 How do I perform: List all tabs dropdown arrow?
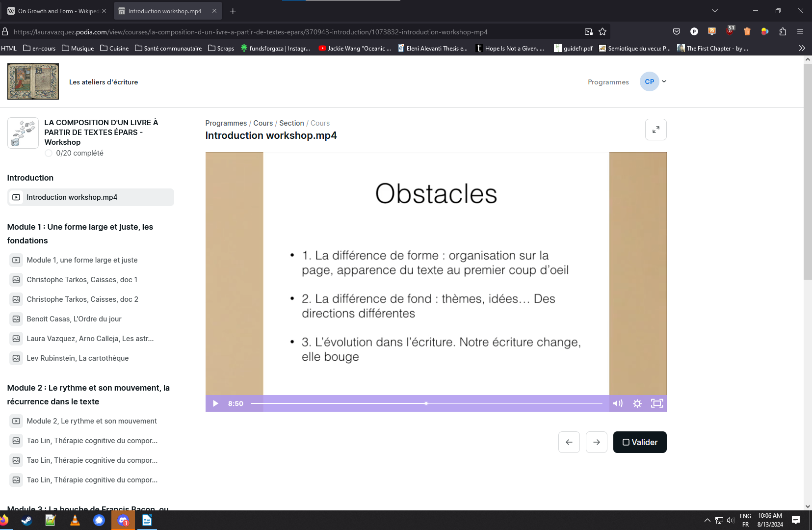tap(715, 11)
